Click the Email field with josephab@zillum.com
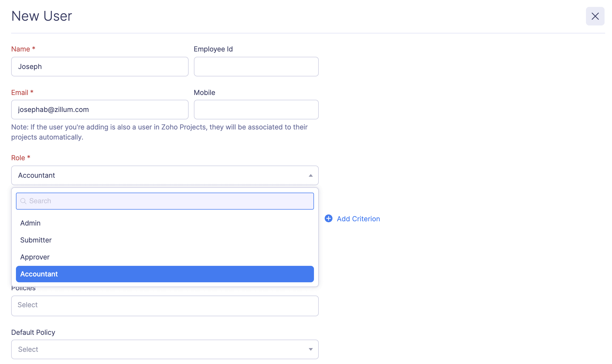The width and height of the screenshot is (612, 364). click(100, 109)
